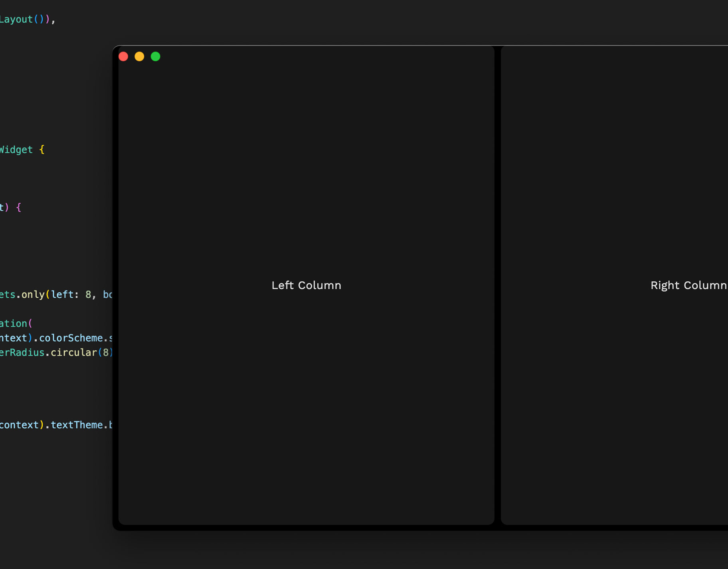
Task: Click the "erRadius.circular(8)" code line
Action: coord(56,352)
